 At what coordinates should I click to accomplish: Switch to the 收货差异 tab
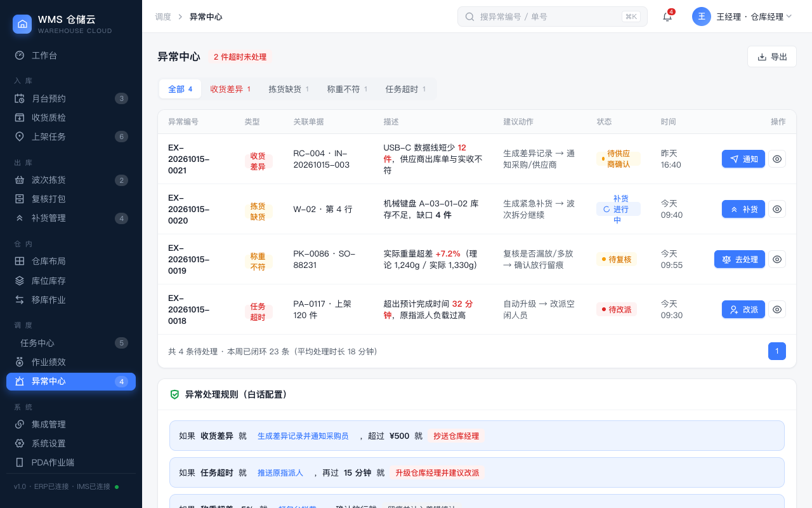230,89
